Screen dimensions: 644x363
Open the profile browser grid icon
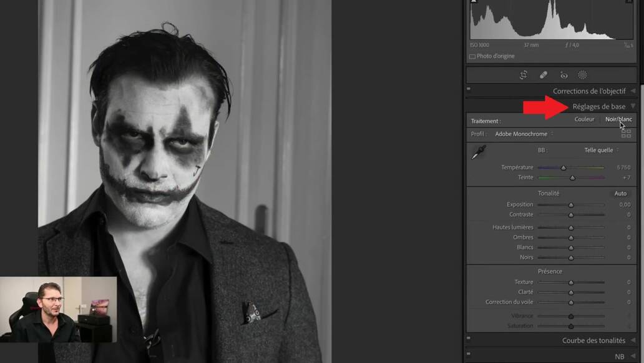click(x=626, y=134)
